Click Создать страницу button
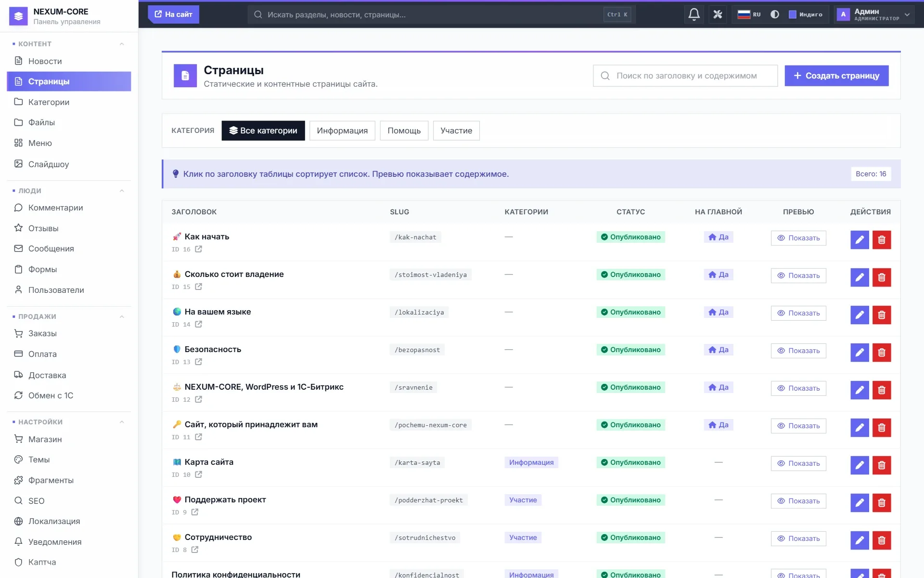The height and width of the screenshot is (578, 924). click(836, 76)
